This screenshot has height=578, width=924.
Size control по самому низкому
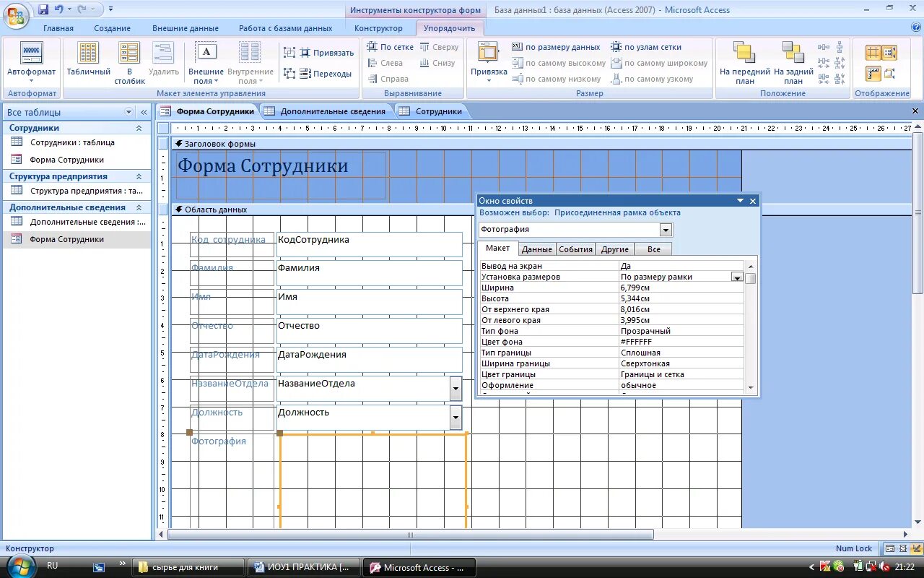tap(556, 79)
